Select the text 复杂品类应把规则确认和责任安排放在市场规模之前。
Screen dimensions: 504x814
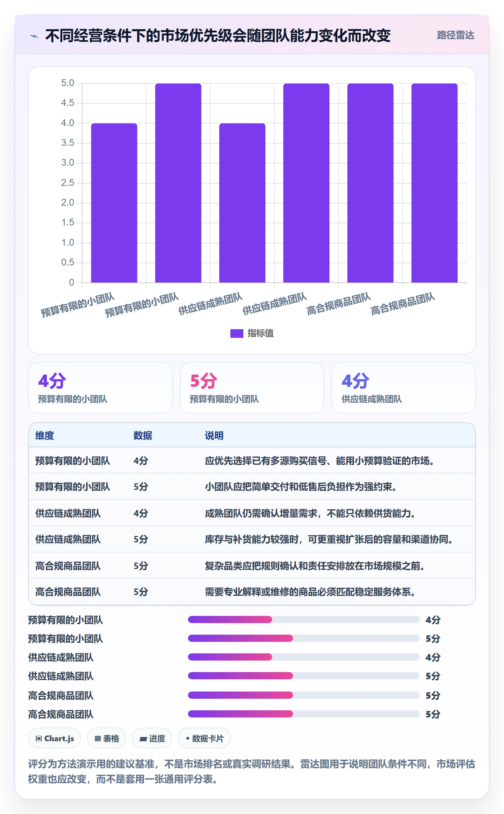315,566
